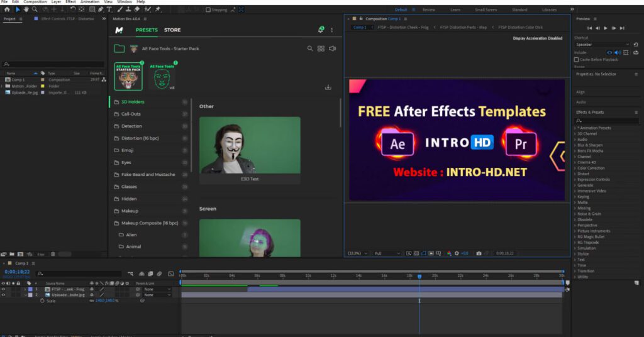Open the Window menu

tap(125, 2)
